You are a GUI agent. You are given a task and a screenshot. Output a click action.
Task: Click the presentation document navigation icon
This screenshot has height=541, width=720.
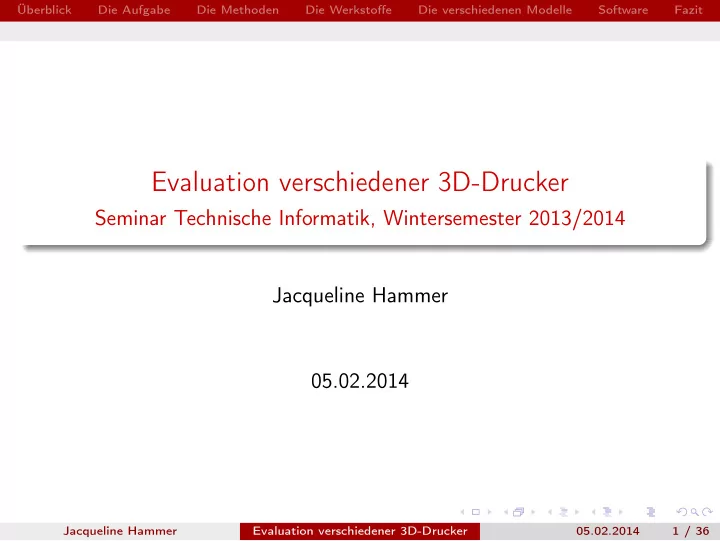point(651,512)
